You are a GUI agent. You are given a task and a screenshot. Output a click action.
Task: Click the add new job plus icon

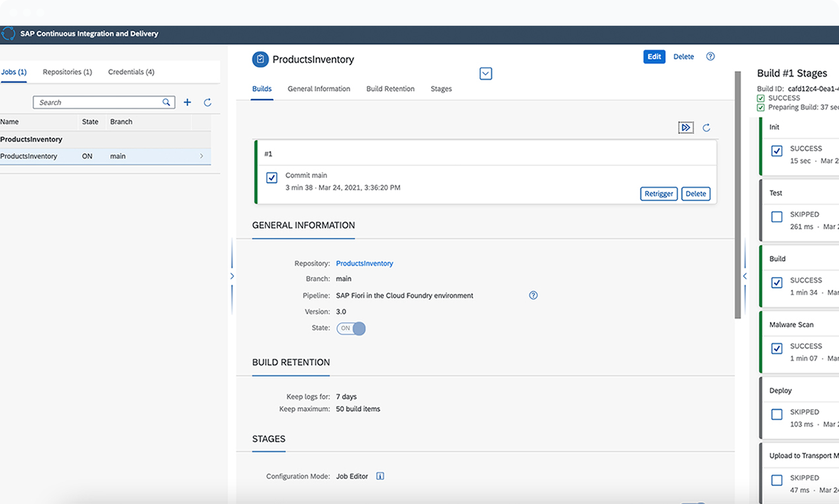[x=187, y=102]
